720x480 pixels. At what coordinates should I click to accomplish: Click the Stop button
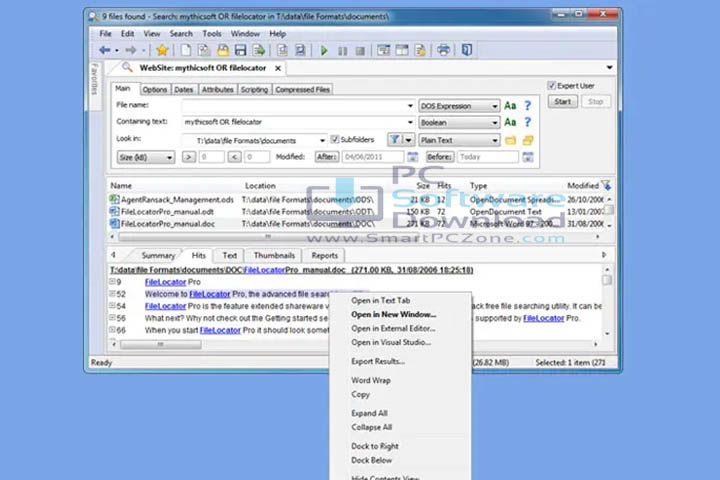[596, 102]
